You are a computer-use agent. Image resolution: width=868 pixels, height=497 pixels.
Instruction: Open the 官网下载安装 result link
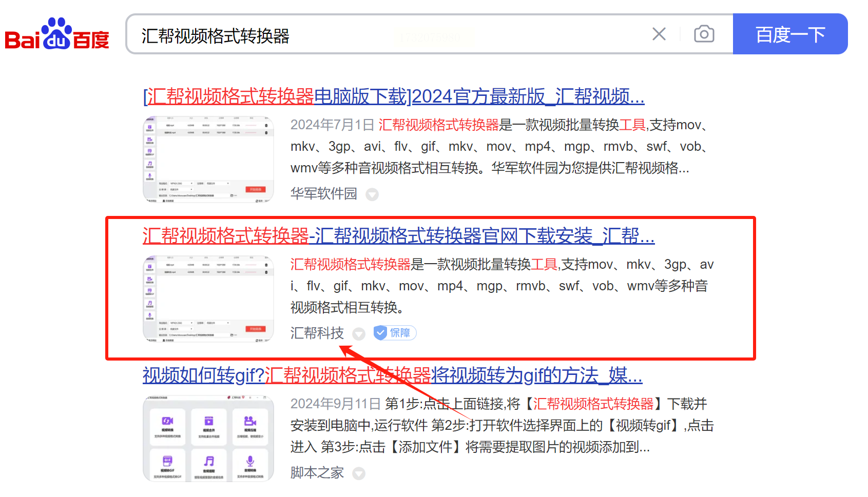pyautogui.click(x=398, y=236)
